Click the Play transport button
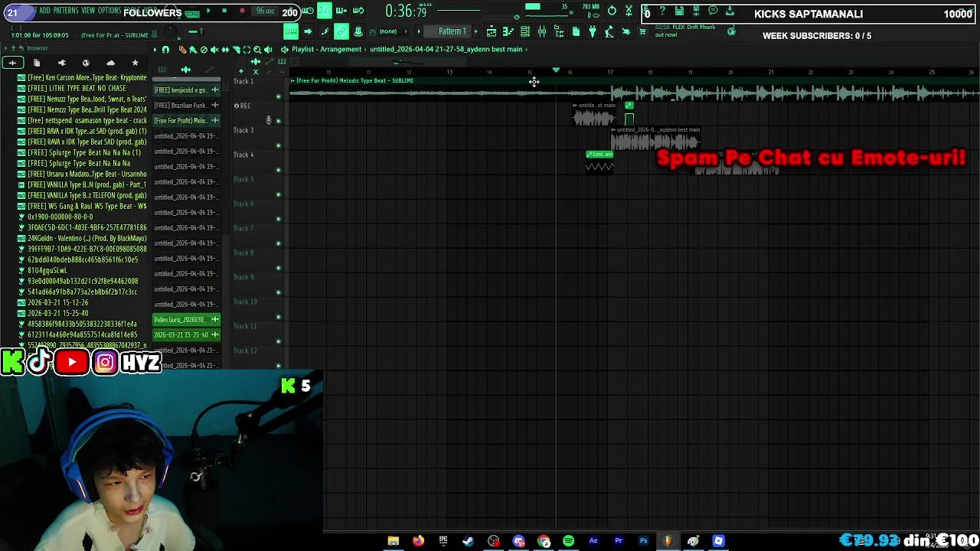This screenshot has height=551, width=980. click(x=208, y=11)
